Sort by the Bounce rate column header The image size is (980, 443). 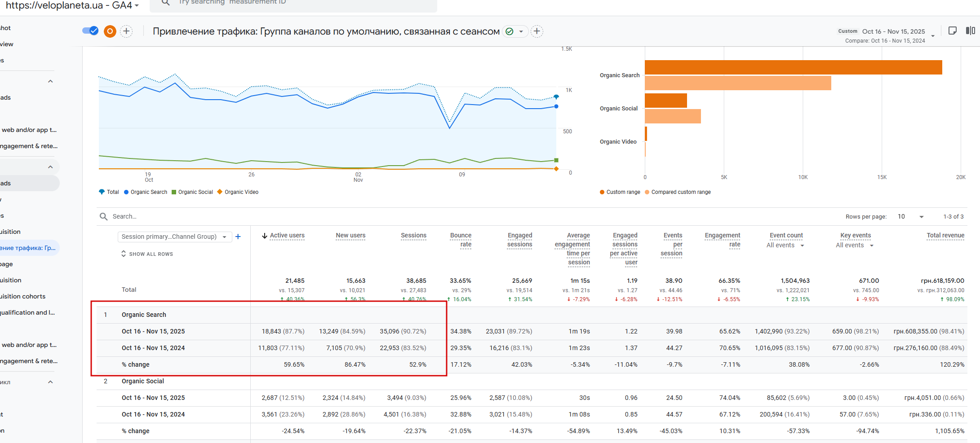[461, 240]
